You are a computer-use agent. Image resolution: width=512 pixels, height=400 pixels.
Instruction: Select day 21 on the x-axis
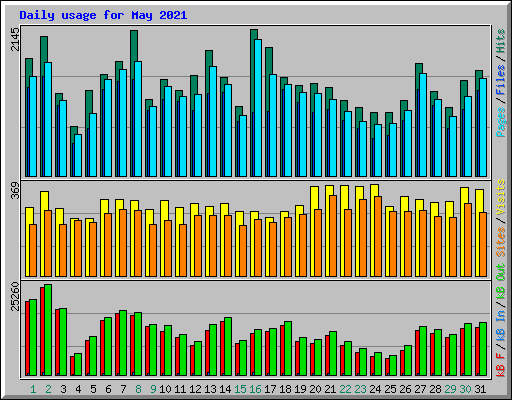pyautogui.click(x=330, y=389)
